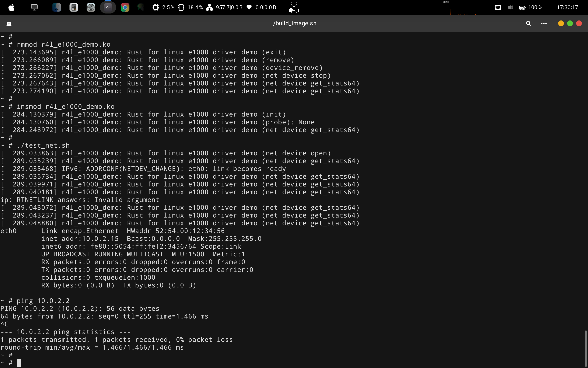The height and width of the screenshot is (368, 588).
Task: Click the green maximize window button
Action: [570, 23]
